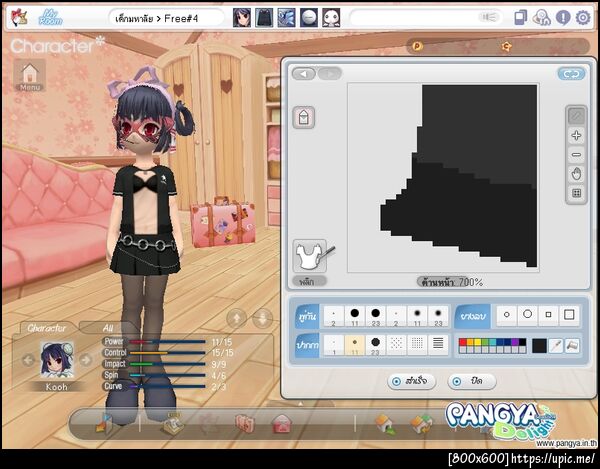Select the golf ball icon
This screenshot has height=469, width=600.
308,18
